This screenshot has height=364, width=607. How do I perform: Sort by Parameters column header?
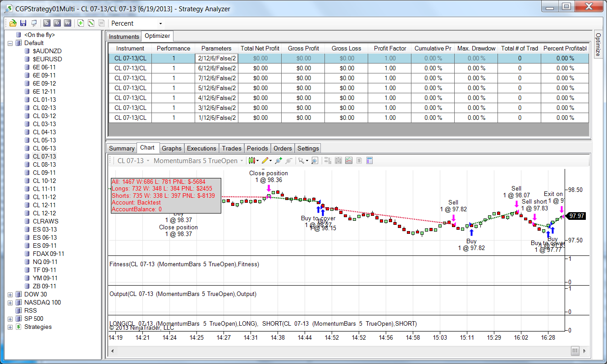coord(216,48)
